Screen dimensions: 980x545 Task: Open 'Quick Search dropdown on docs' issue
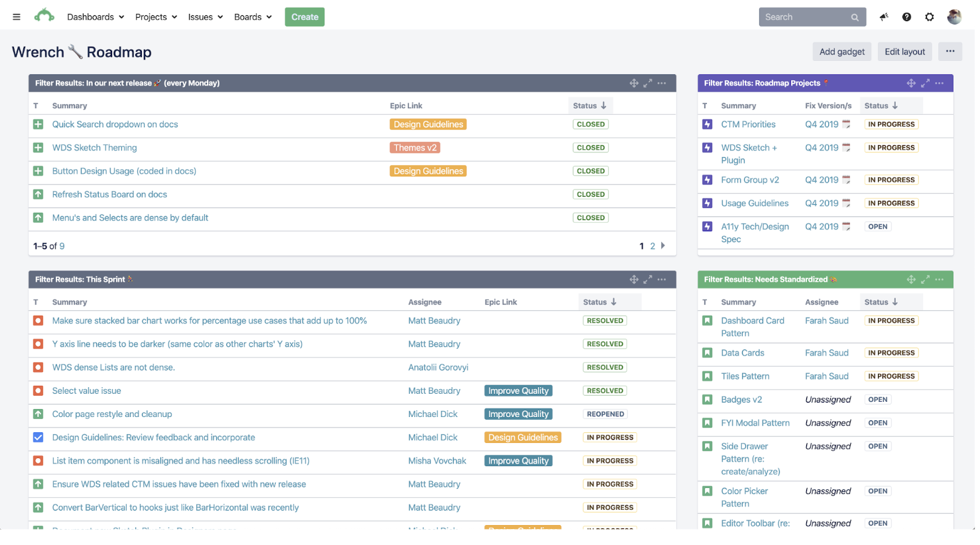(x=115, y=125)
